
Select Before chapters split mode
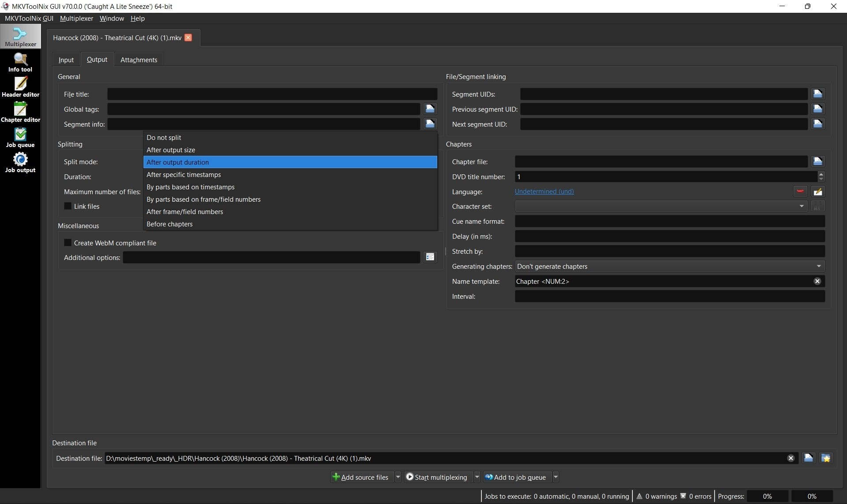point(170,224)
